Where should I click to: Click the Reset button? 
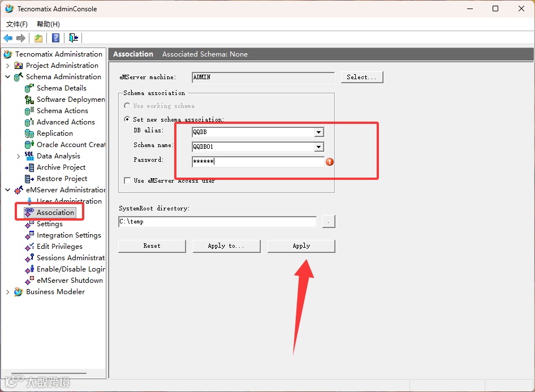[x=152, y=246]
